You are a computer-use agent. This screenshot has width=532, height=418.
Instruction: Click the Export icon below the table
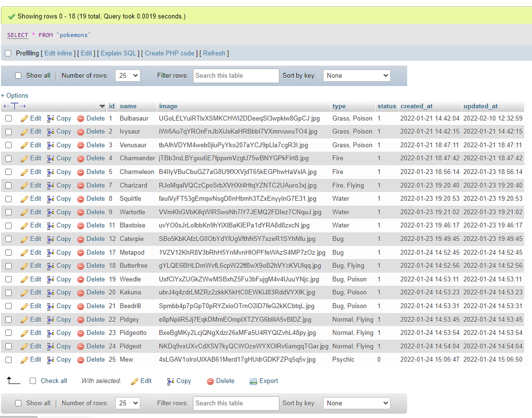tap(253, 382)
